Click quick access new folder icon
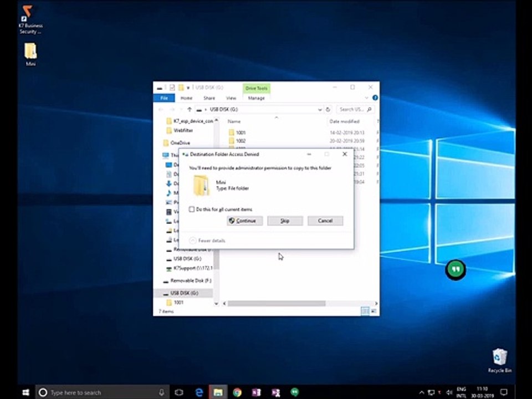Screen dimensions: 532x399 coord(181,88)
